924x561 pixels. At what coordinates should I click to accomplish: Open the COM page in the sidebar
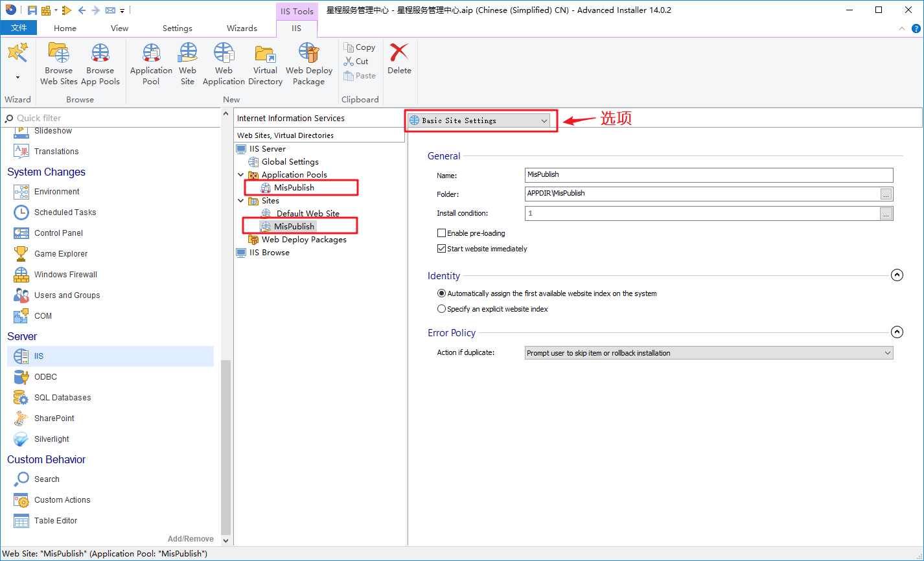(x=33, y=316)
